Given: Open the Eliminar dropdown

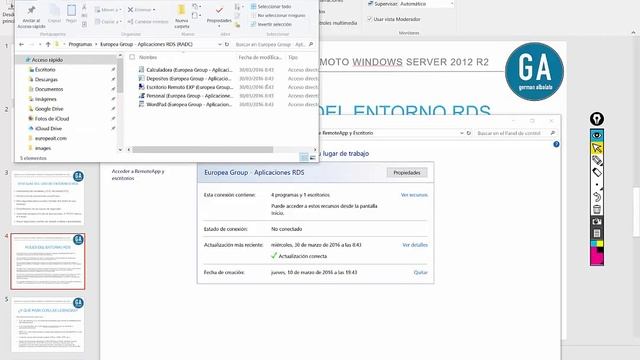Looking at the screenshot, I should pos(141,9).
